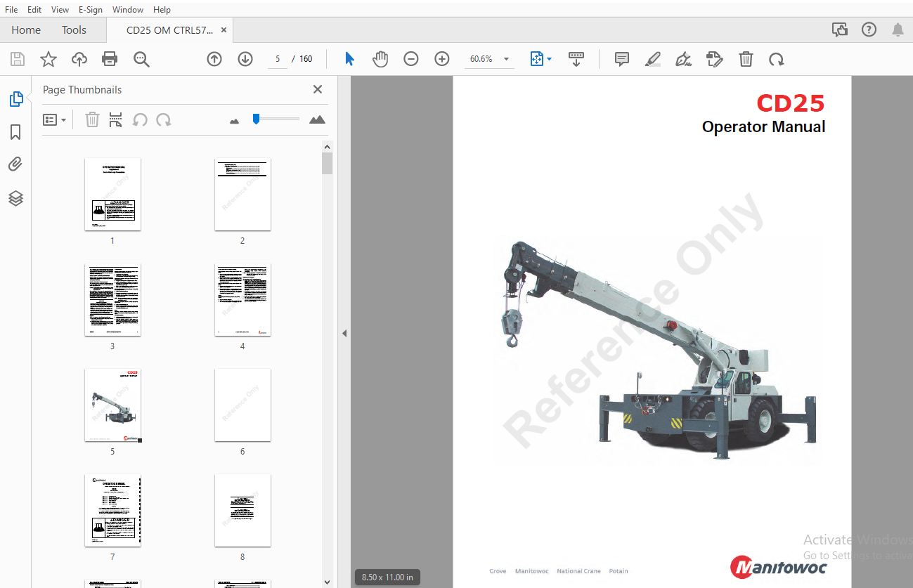Select page 6 thumbnail
The height and width of the screenshot is (588, 913).
point(242,405)
